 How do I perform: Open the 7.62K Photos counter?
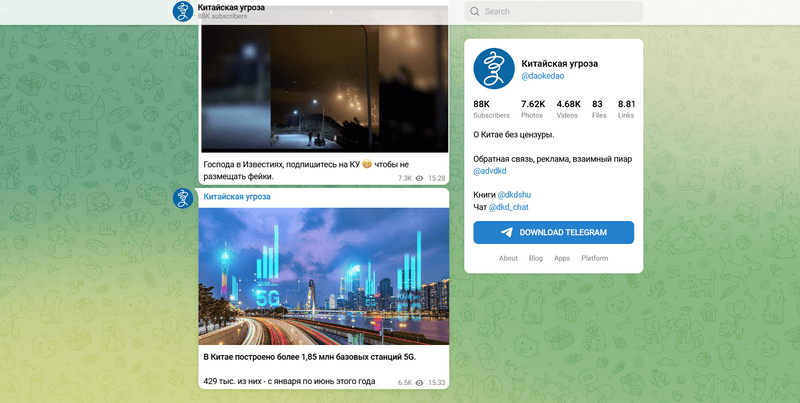pyautogui.click(x=533, y=109)
